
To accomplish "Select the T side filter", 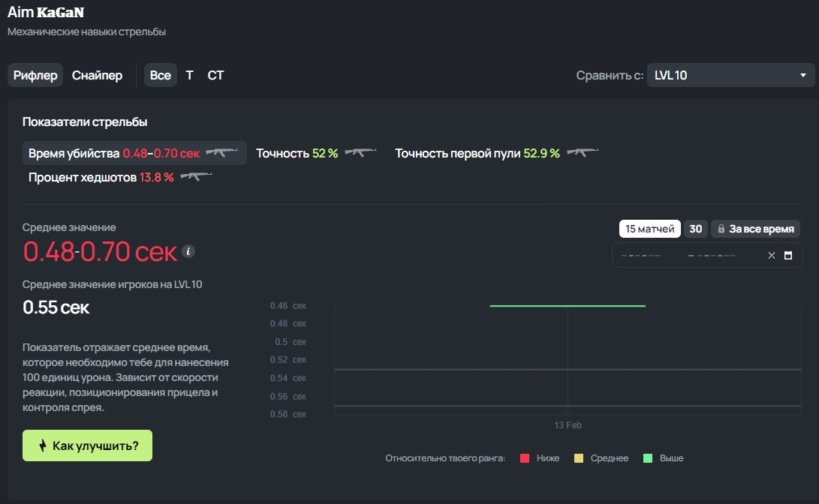I will [190, 75].
